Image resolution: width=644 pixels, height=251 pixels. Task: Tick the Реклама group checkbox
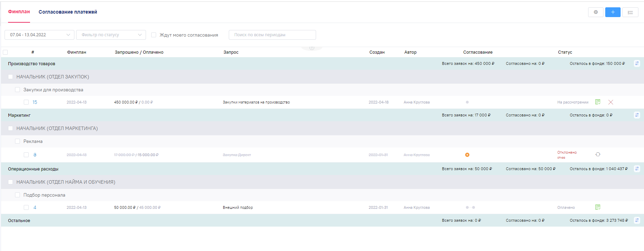click(x=17, y=141)
